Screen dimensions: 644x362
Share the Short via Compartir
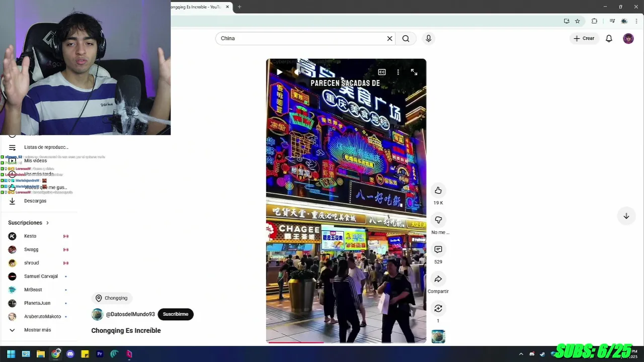pyautogui.click(x=438, y=279)
